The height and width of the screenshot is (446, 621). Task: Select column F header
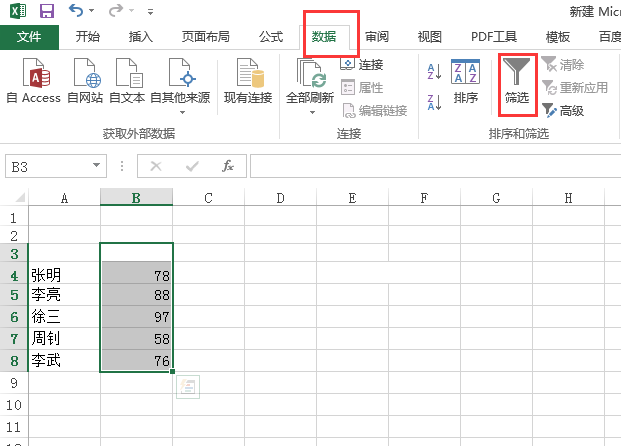tap(425, 198)
